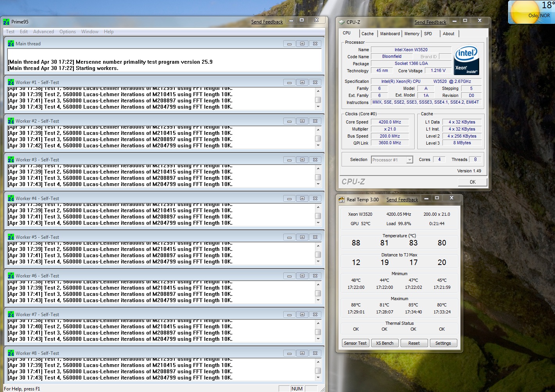
Task: Click OK button in CPU-Z
Action: pos(473,182)
